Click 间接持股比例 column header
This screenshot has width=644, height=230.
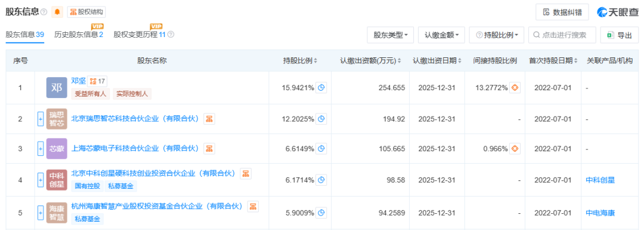tap(495, 61)
